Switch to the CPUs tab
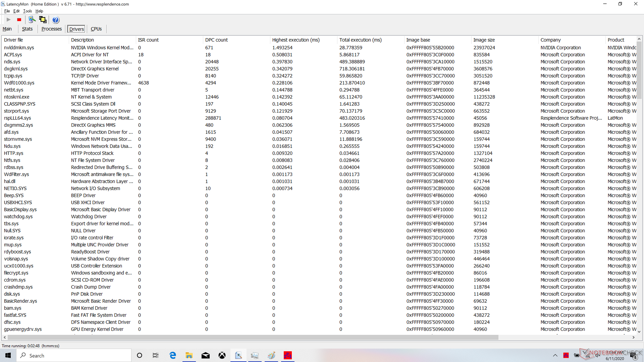This screenshot has height=362, width=644. (96, 29)
